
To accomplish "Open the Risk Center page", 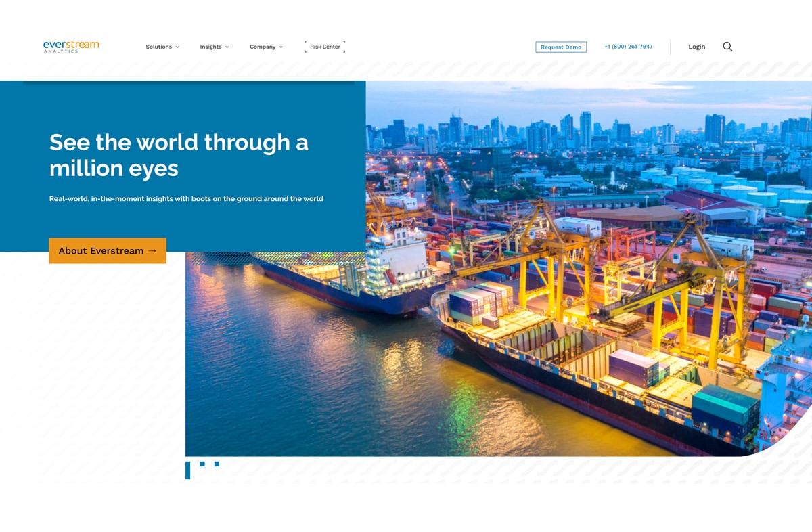I will click(x=324, y=47).
